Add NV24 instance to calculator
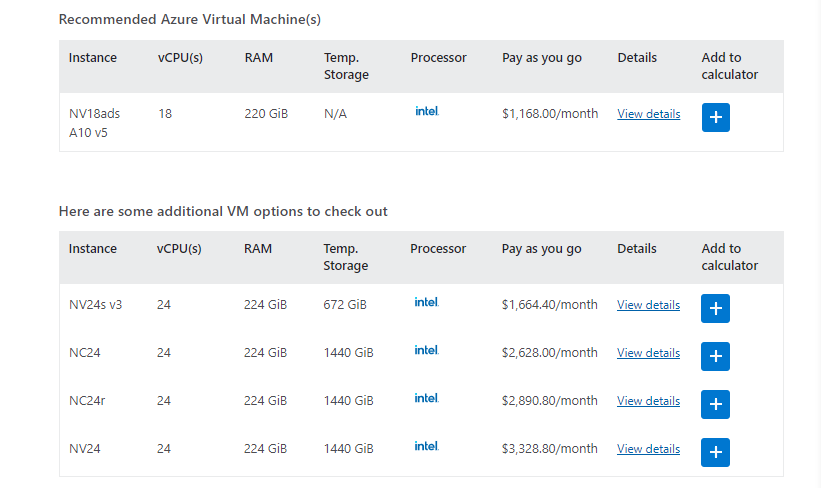This screenshot has height=488, width=821. [x=715, y=452]
